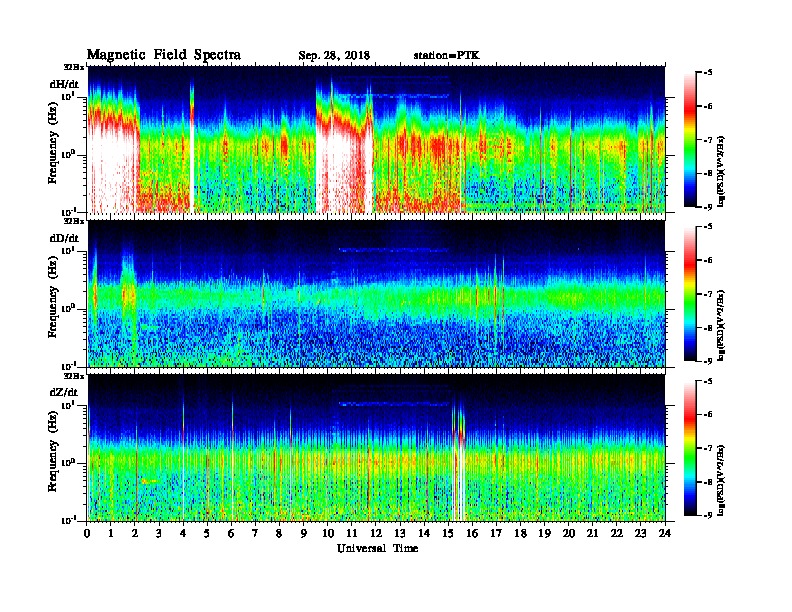Click the dD/dt panel color scale bar

tap(690, 294)
